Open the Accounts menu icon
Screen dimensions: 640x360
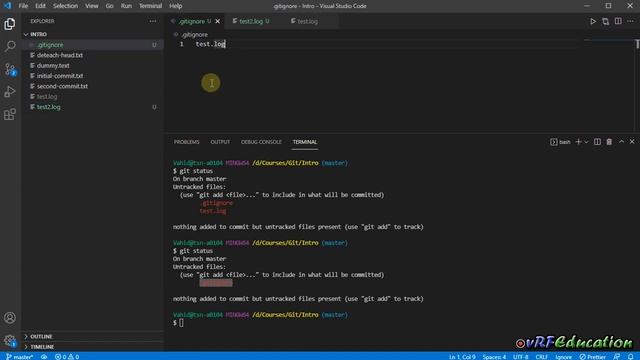point(10,318)
